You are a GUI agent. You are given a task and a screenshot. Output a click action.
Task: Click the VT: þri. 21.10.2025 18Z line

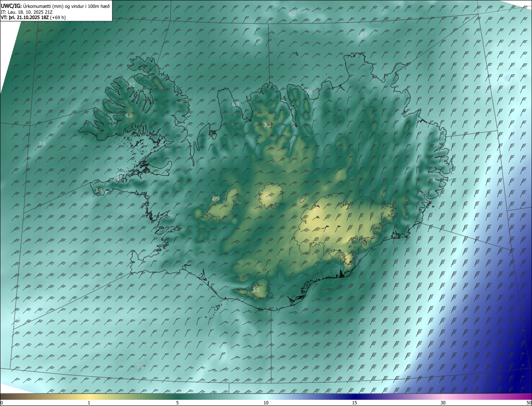[33, 17]
